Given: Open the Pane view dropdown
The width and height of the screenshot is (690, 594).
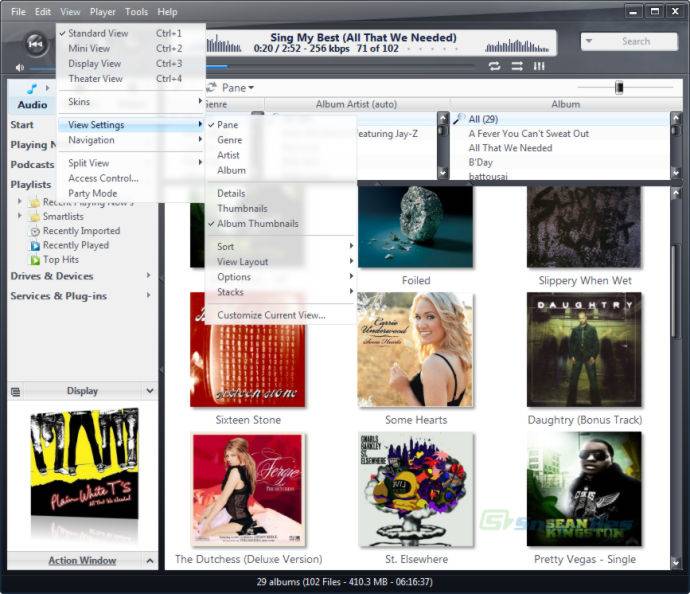Looking at the screenshot, I should click(x=238, y=88).
